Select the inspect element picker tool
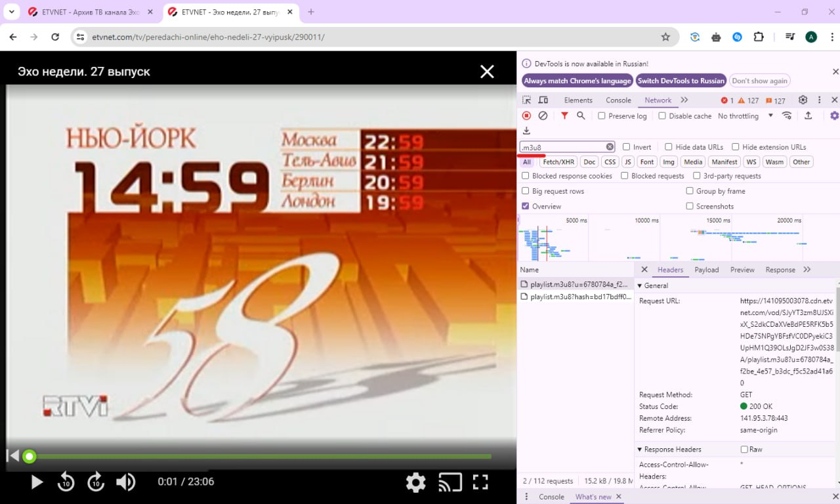The width and height of the screenshot is (840, 504). (x=526, y=100)
